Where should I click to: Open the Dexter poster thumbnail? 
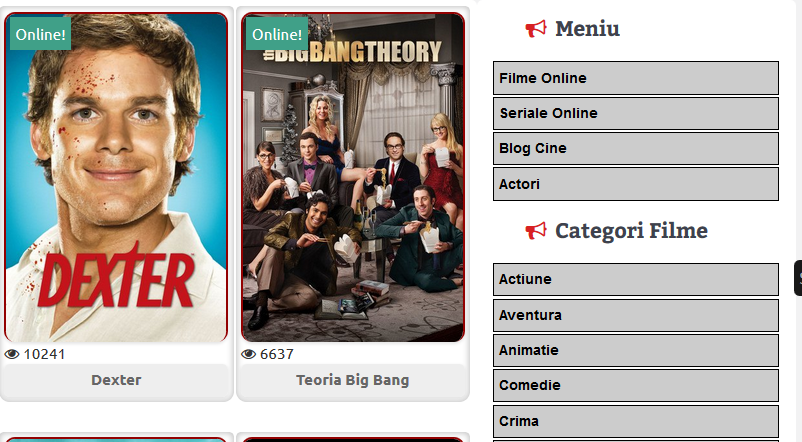pyautogui.click(x=116, y=177)
